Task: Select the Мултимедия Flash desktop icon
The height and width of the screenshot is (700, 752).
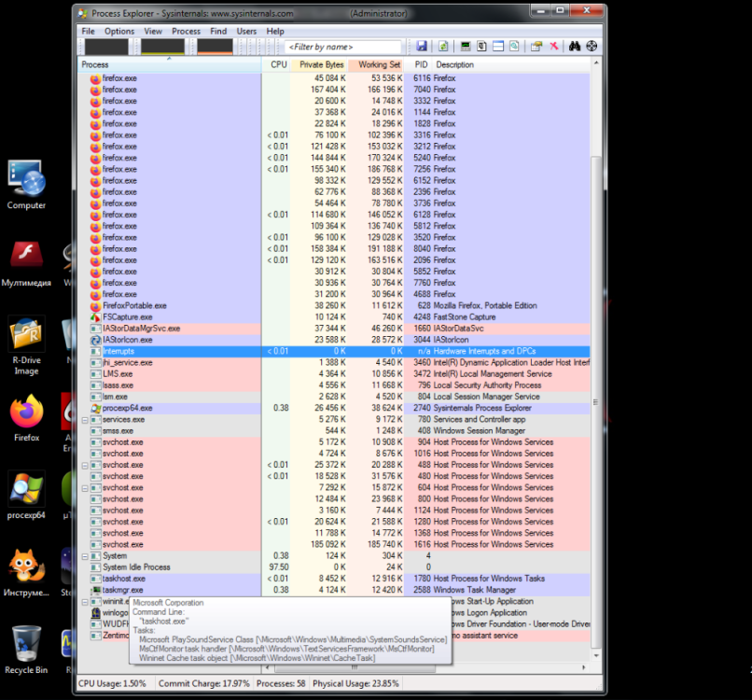Action: 26,264
